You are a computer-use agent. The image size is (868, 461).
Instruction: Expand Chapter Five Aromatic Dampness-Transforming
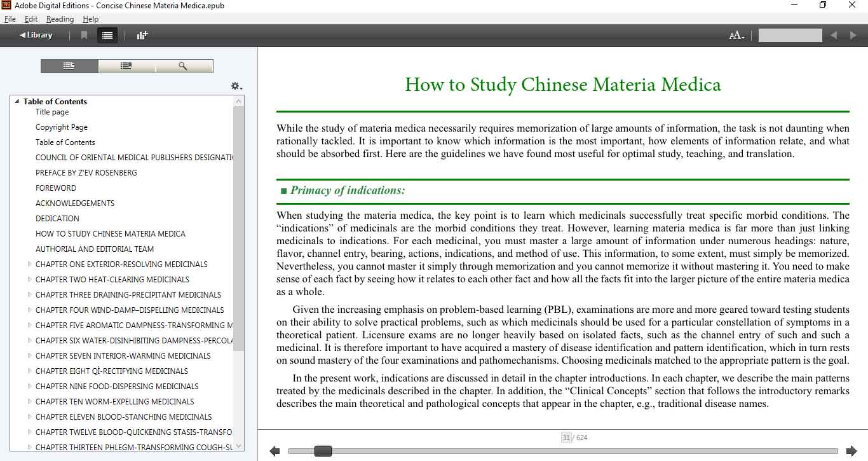tap(29, 325)
